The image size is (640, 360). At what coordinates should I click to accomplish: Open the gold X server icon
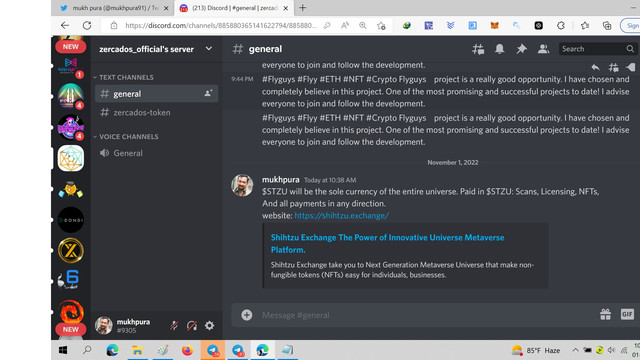coord(71,250)
